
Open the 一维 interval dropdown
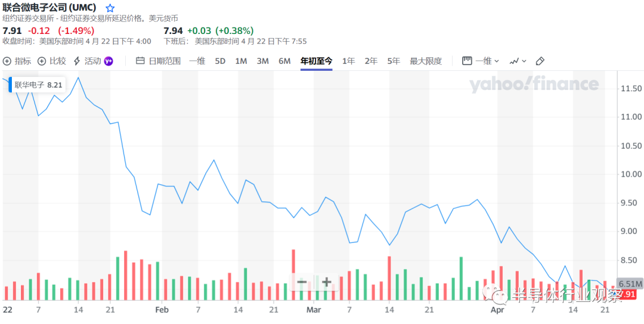tap(481, 61)
